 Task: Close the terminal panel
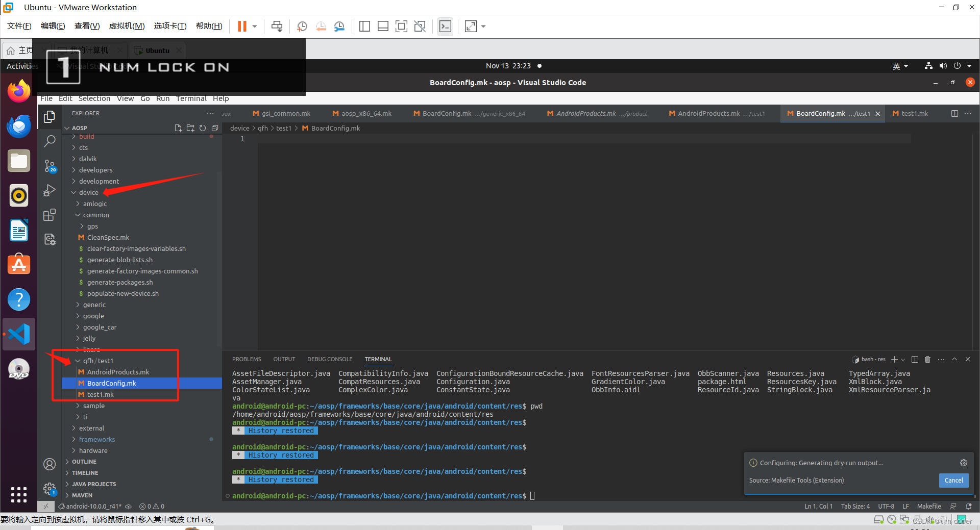(x=968, y=359)
